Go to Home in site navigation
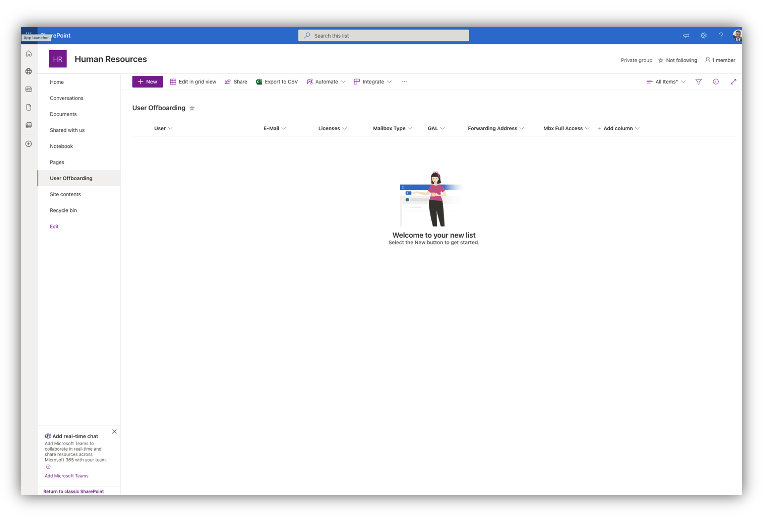This screenshot has width=772, height=525. (x=57, y=82)
